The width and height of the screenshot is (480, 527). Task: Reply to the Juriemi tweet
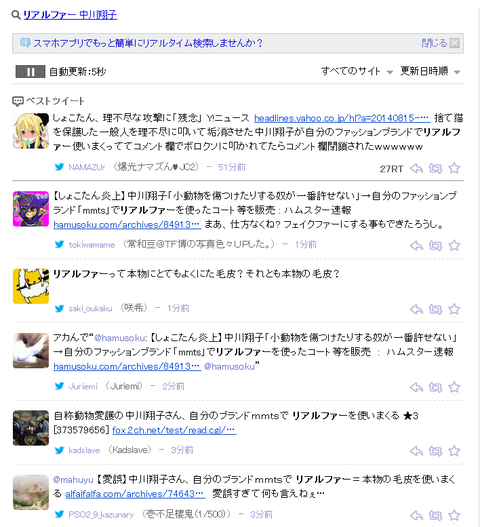416,388
